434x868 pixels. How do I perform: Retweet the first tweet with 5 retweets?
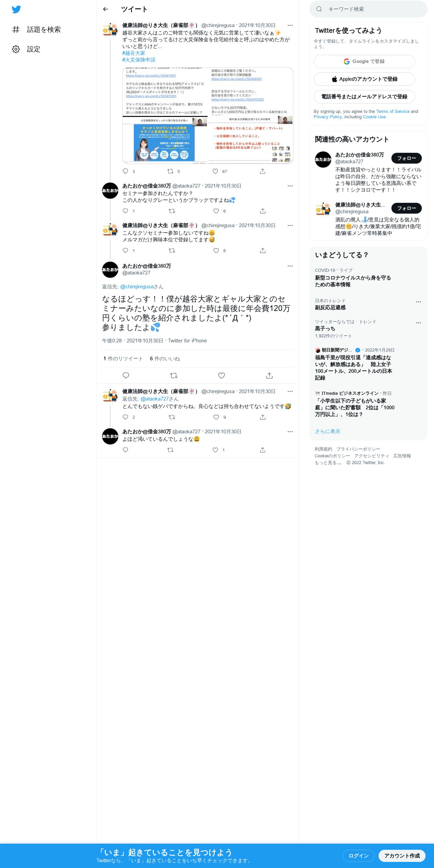tap(170, 171)
